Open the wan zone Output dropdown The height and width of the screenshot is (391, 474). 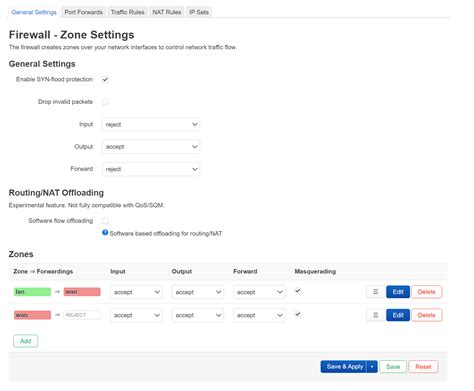(198, 315)
